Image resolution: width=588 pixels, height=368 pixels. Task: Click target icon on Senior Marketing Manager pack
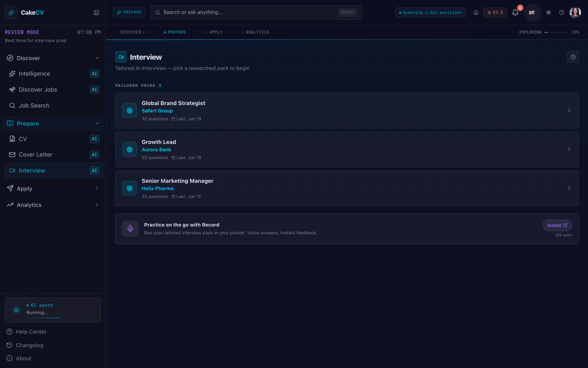pos(129,188)
